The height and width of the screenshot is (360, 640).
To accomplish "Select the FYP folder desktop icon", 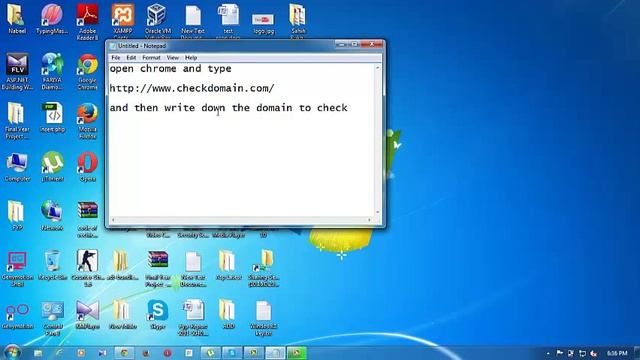I will (x=16, y=216).
